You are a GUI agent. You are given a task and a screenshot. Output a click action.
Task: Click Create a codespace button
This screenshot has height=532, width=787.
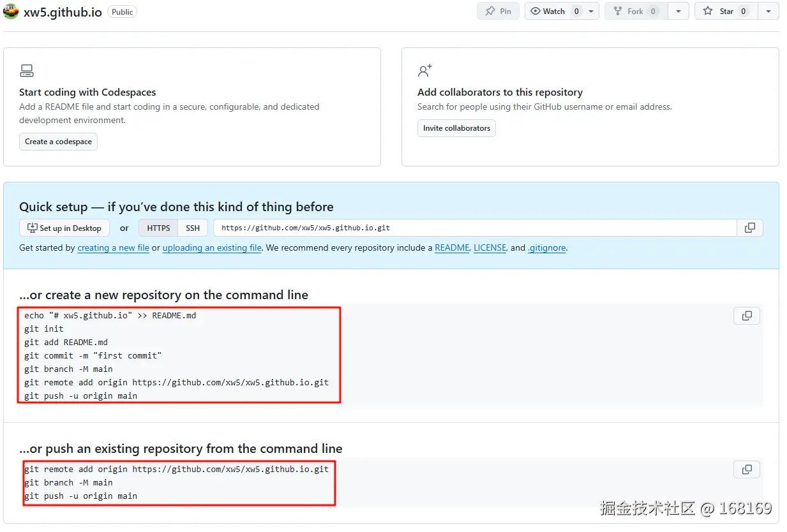point(58,142)
